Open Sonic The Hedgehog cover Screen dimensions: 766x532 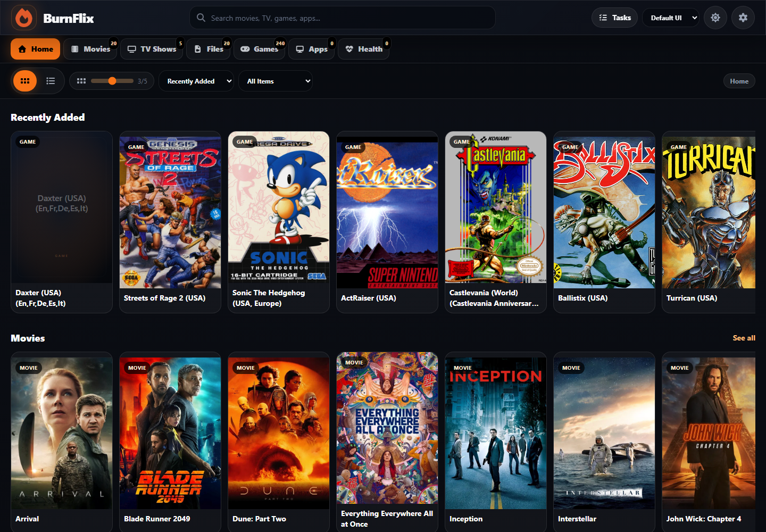279,207
